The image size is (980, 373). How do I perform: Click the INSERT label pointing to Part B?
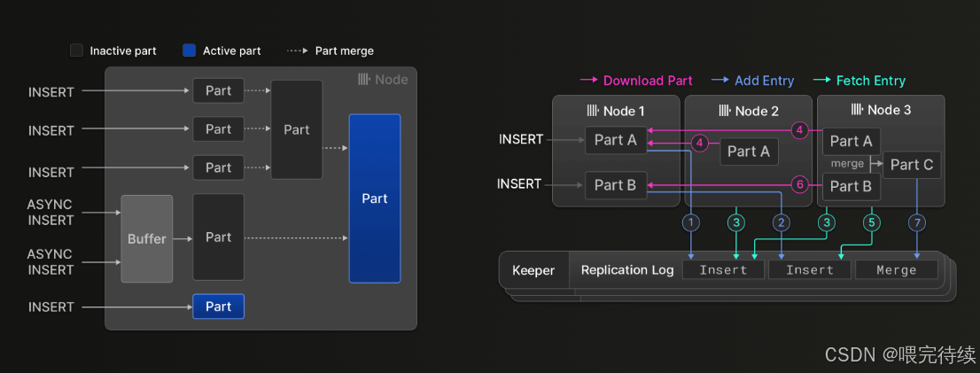518,184
